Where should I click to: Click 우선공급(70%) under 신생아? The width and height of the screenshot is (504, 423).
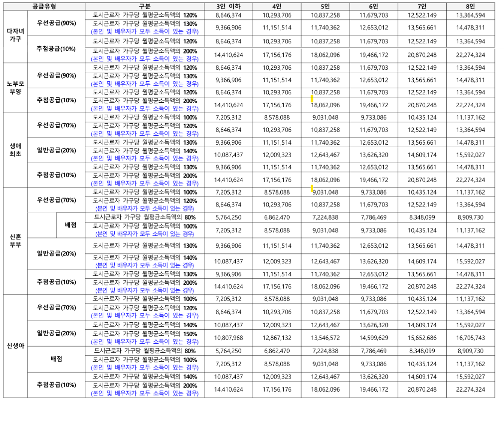[56, 308]
